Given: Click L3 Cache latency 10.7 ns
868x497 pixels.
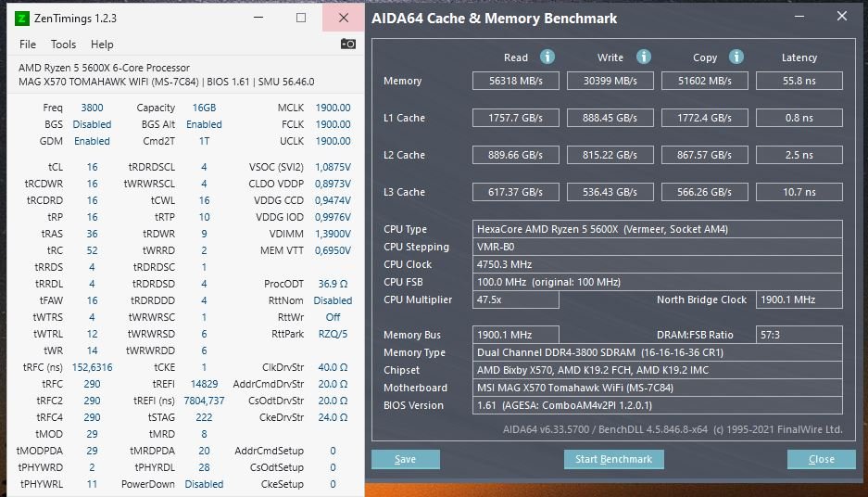Looking at the screenshot, I should pos(799,192).
